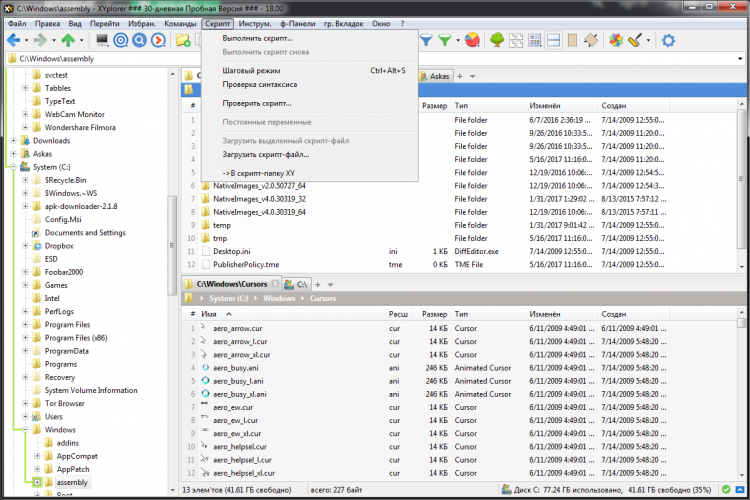The height and width of the screenshot is (500, 750).
Task: Click System (C:) breadcrumb in lower pane
Action: pos(229,298)
